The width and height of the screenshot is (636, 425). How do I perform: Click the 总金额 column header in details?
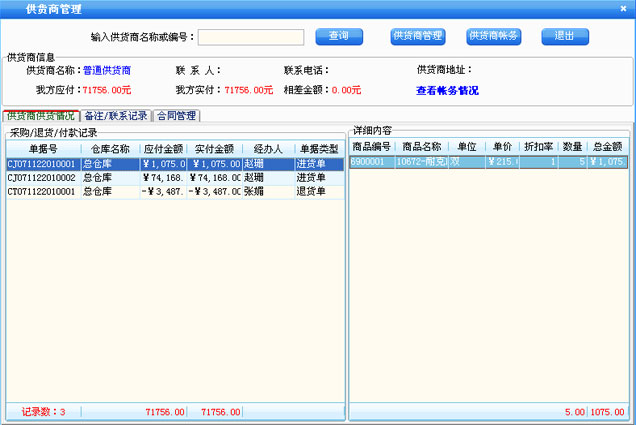coord(607,146)
